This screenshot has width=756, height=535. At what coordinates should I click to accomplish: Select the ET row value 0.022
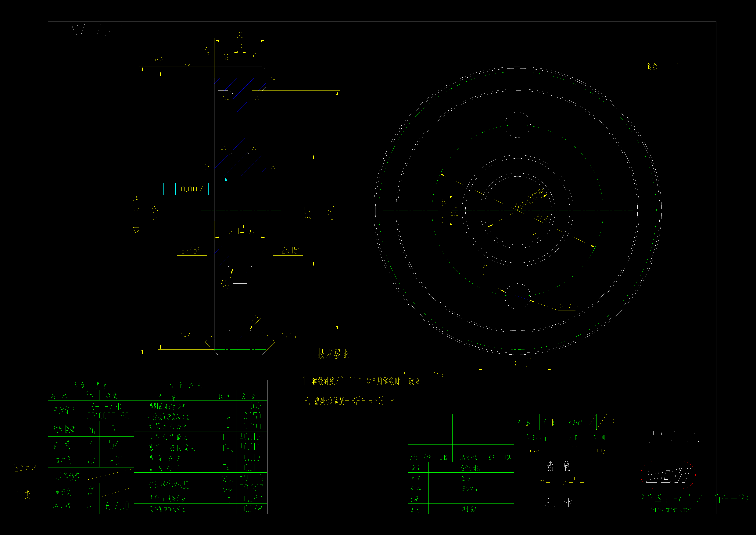[253, 509]
